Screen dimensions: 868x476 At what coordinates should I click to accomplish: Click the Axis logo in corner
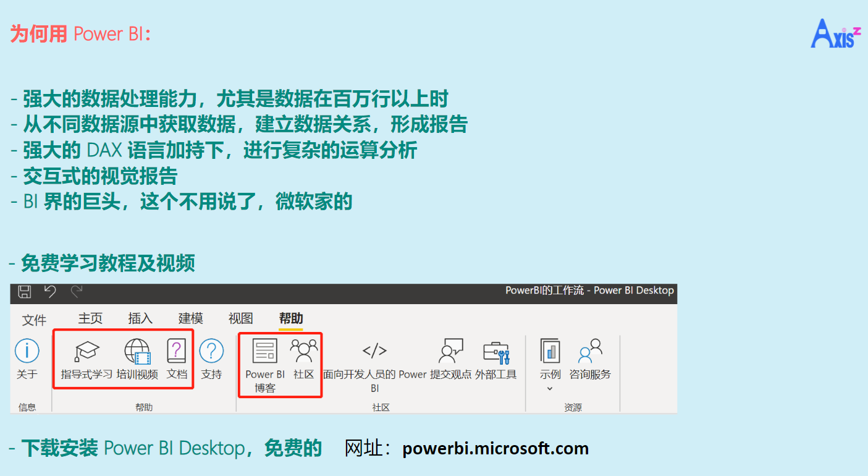(x=835, y=33)
